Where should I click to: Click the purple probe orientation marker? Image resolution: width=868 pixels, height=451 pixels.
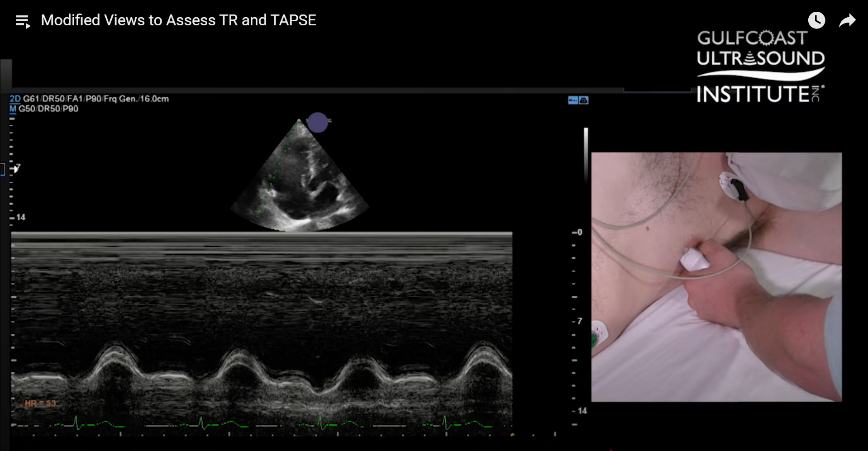(318, 122)
